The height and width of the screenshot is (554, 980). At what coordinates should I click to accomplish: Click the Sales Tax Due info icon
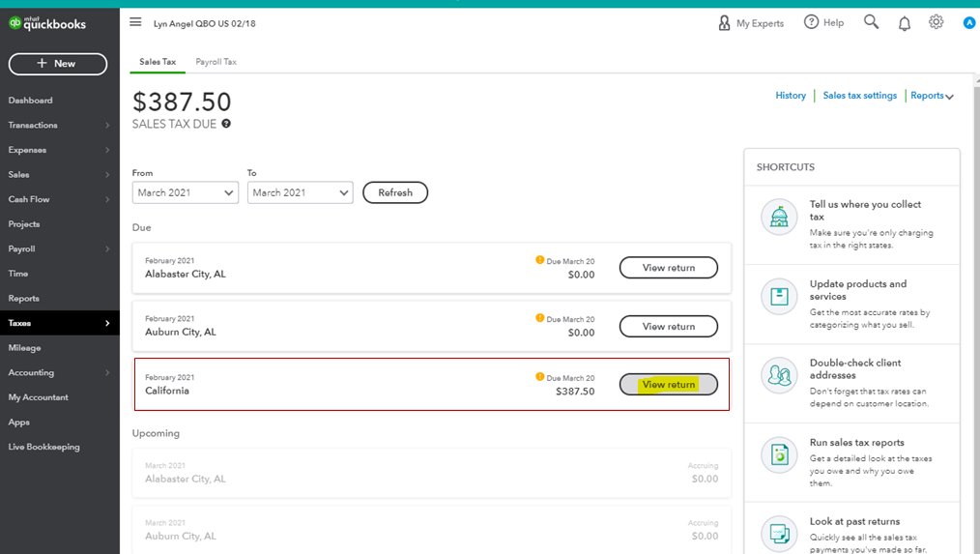pos(226,124)
